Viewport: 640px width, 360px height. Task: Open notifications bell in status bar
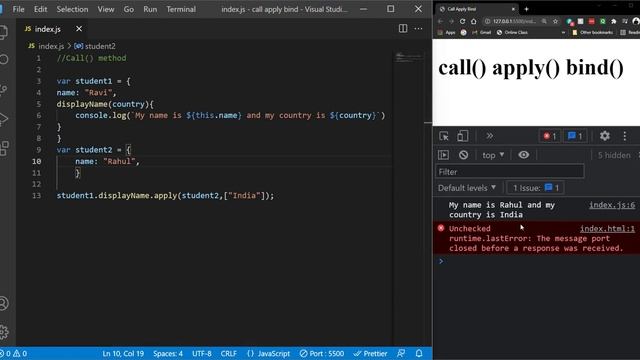coord(419,353)
